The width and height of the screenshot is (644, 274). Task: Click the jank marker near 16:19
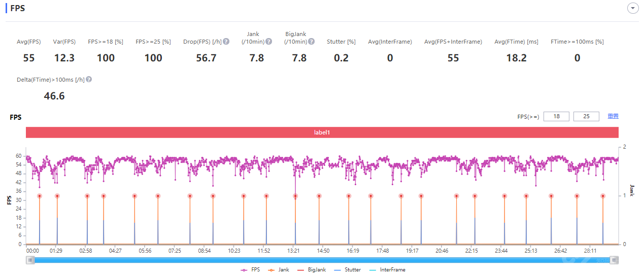click(349, 196)
